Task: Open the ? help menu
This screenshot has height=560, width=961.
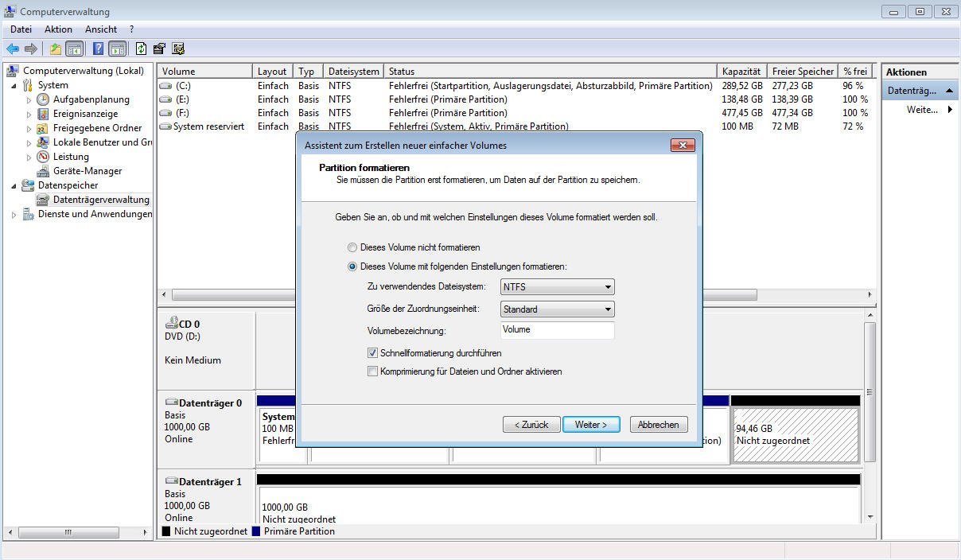Action: (131, 29)
